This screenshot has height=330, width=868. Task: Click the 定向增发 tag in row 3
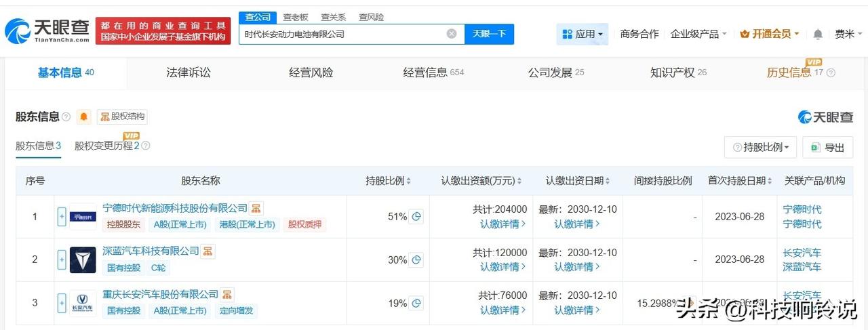(235, 311)
